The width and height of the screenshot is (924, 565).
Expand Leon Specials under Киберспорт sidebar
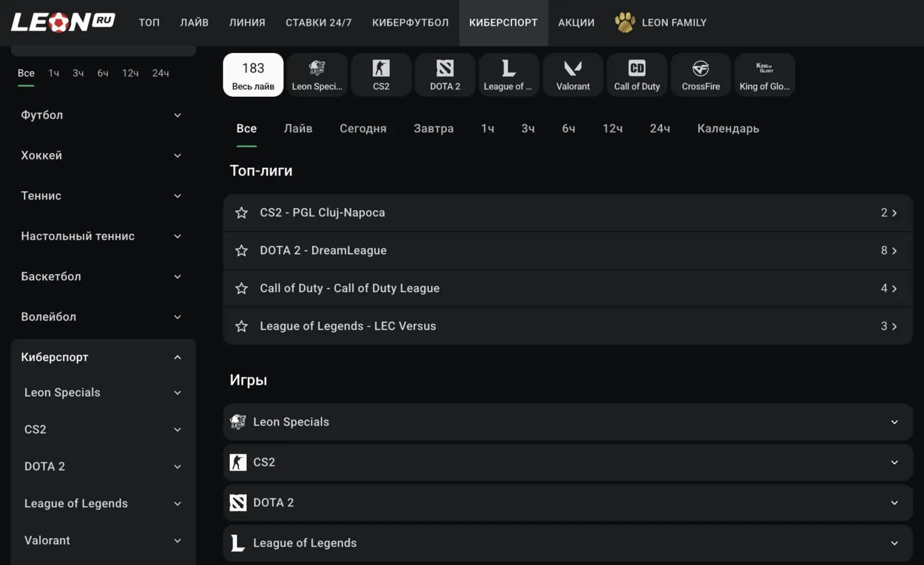(x=177, y=393)
